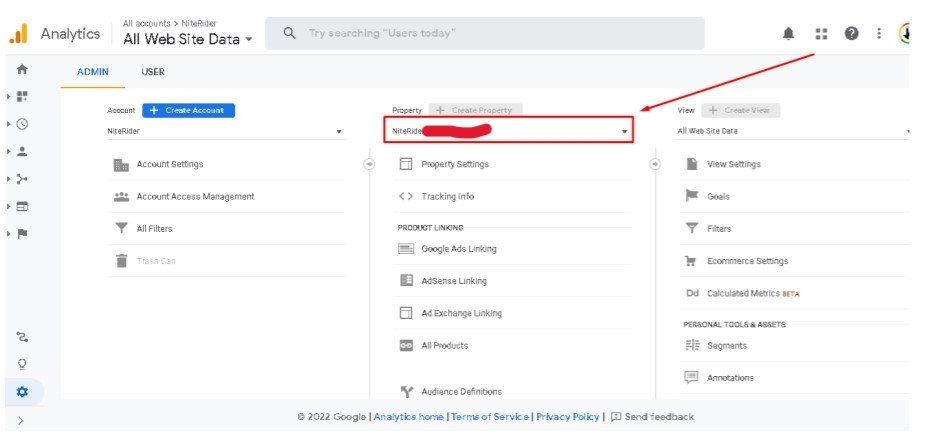Open Audience person sidebar icon

click(22, 151)
